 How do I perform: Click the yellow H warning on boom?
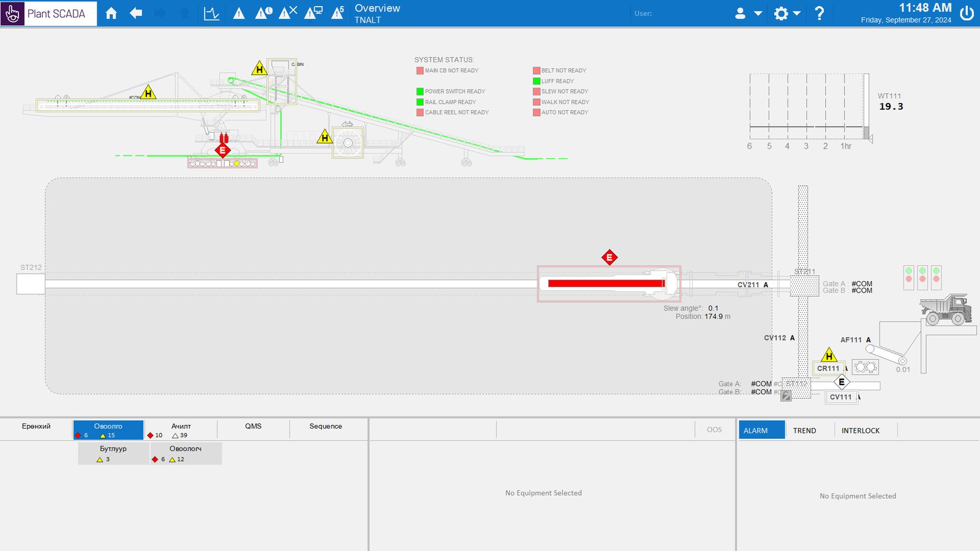(148, 92)
